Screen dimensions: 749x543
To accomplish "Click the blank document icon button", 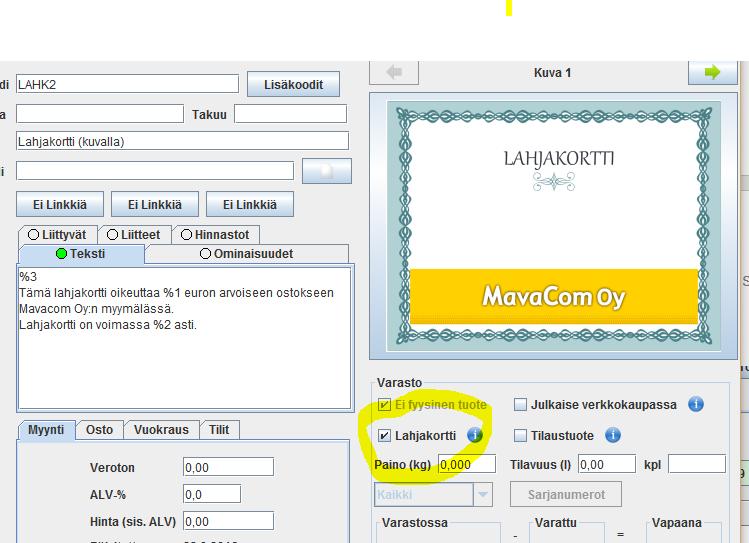I will pos(327,171).
